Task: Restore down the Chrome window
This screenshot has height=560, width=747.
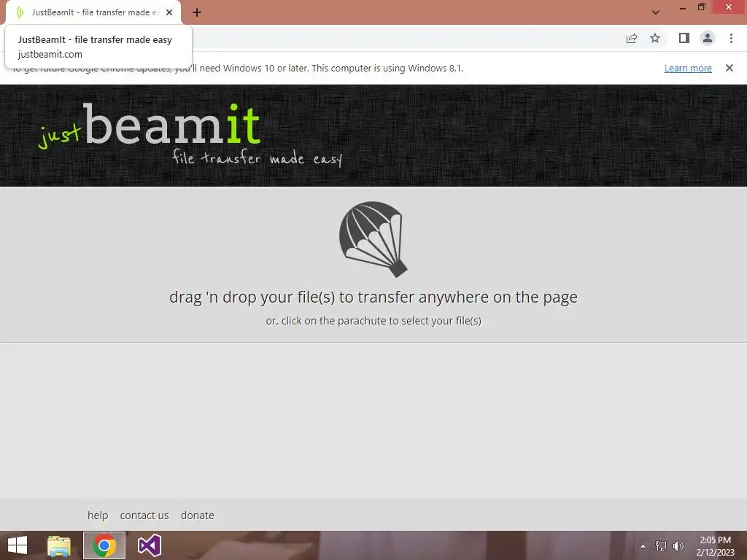Action: coord(701,7)
